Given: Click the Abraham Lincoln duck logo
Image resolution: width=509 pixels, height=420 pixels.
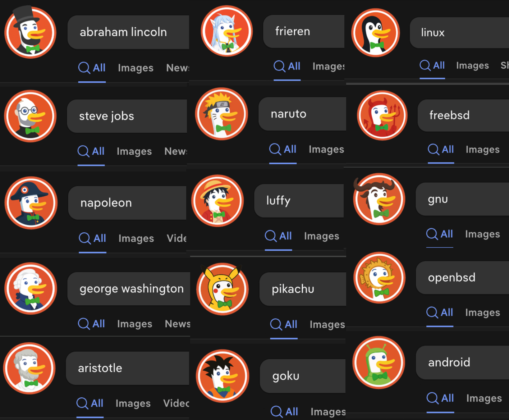Looking at the screenshot, I should (30, 32).
